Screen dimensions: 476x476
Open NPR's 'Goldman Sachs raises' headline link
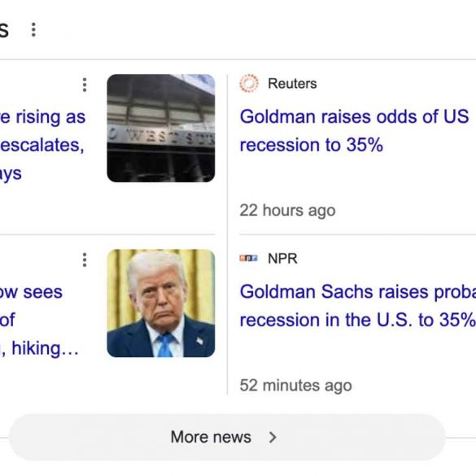coord(357,306)
